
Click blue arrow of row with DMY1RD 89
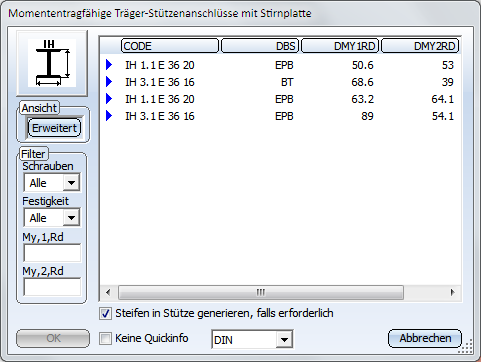109,116
